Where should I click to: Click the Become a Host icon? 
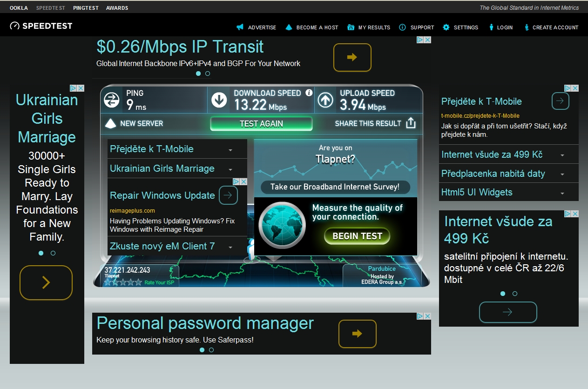289,27
